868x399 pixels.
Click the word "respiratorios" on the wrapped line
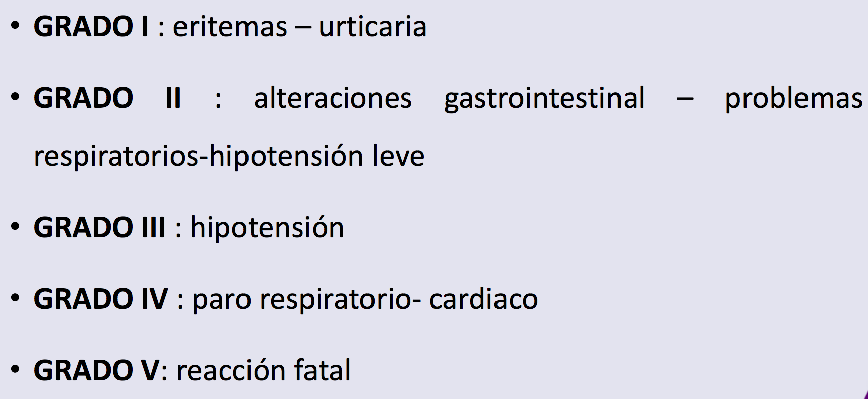tap(116, 156)
